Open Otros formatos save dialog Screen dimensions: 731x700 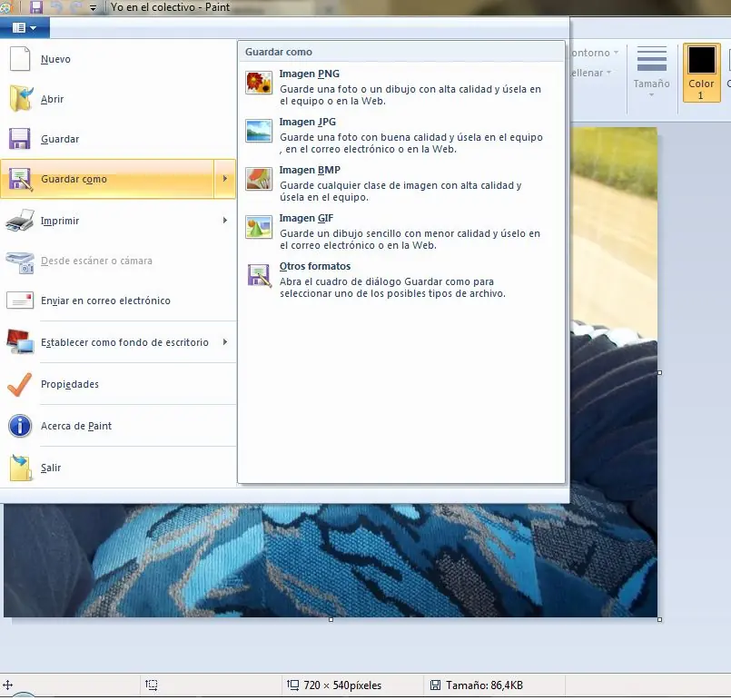click(401, 279)
